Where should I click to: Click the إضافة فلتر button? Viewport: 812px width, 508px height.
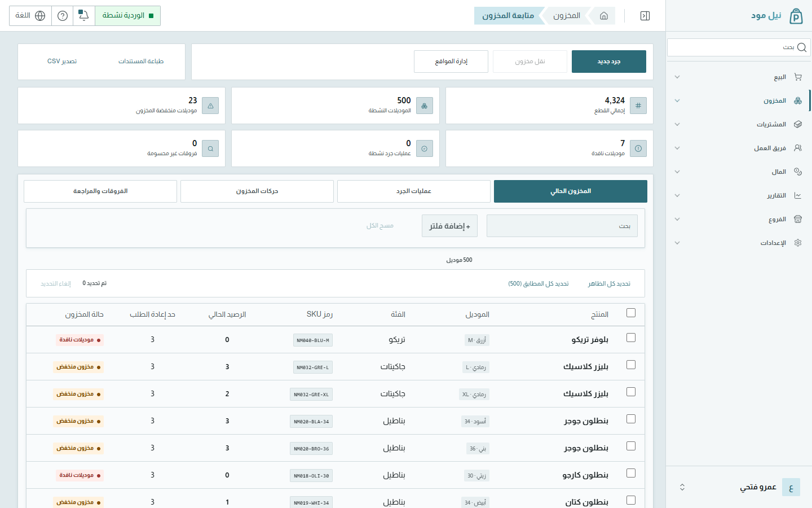pyautogui.click(x=449, y=226)
